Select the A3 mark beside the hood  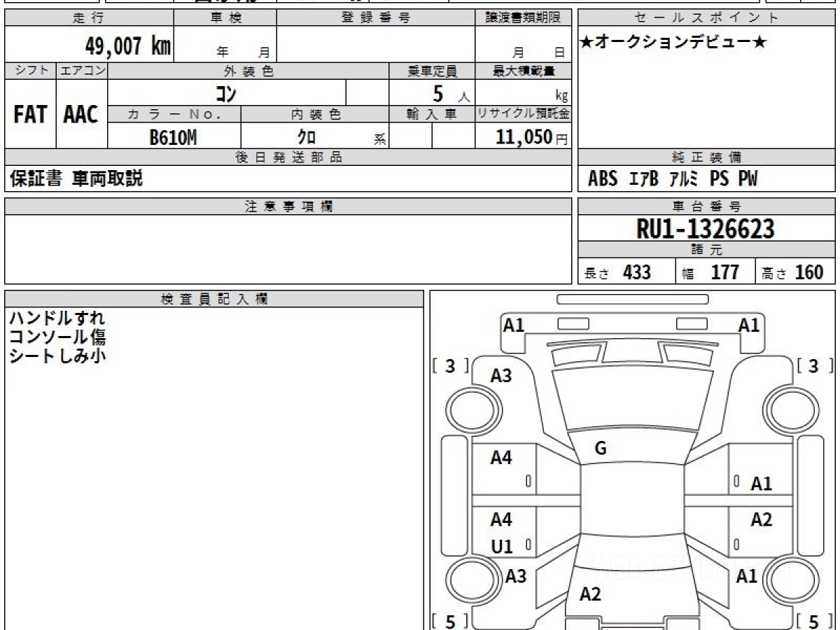tap(501, 376)
